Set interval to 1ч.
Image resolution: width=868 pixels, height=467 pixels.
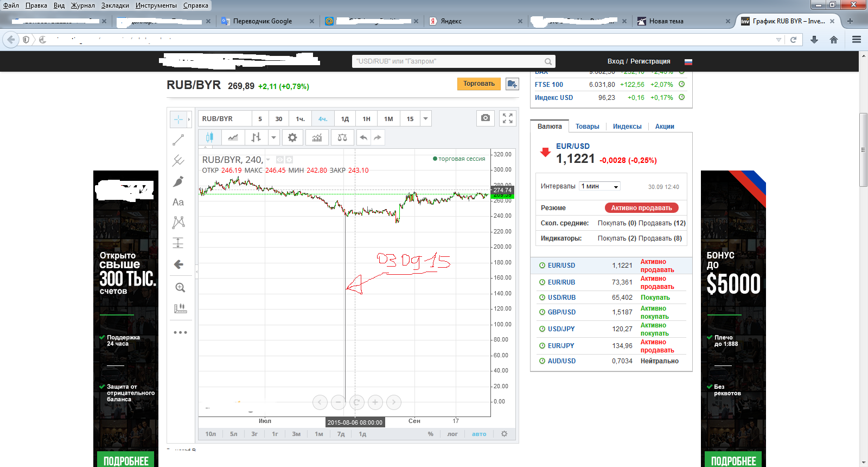(x=300, y=118)
